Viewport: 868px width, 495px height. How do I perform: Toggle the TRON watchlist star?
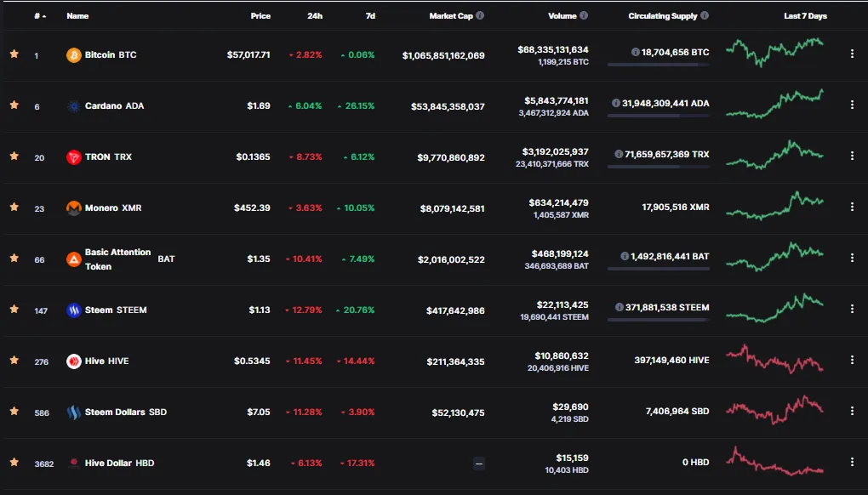coord(14,156)
